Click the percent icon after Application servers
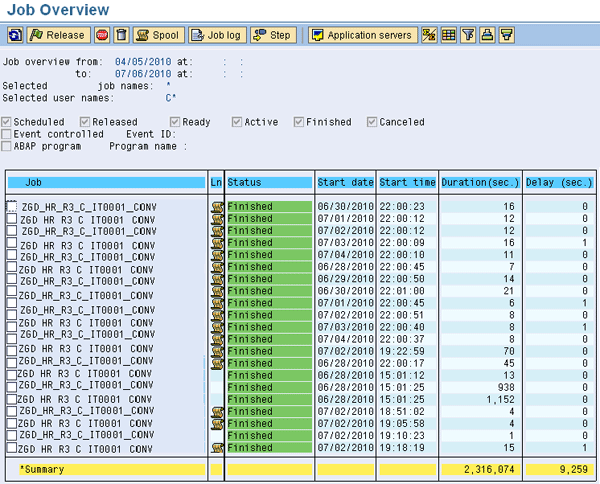 (x=430, y=35)
